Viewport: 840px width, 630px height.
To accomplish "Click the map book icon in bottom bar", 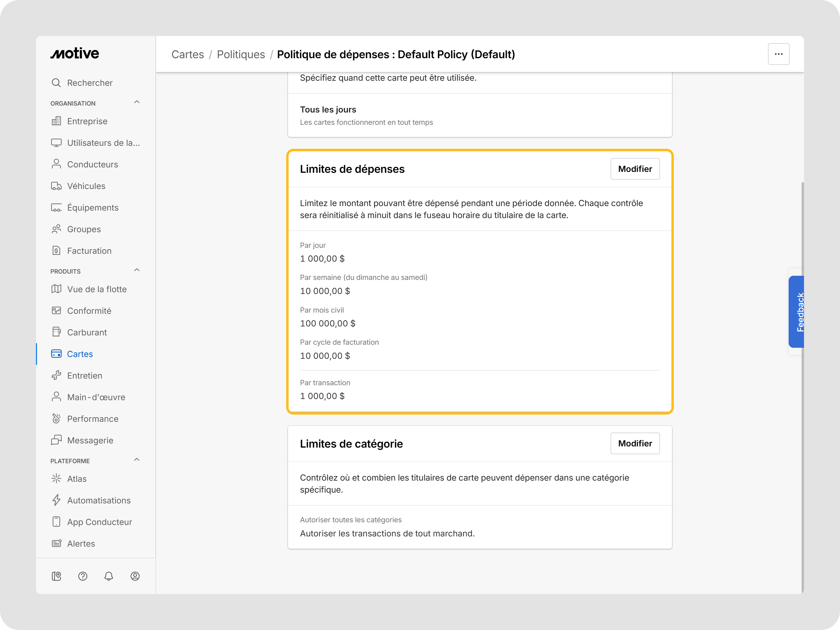I will click(57, 576).
